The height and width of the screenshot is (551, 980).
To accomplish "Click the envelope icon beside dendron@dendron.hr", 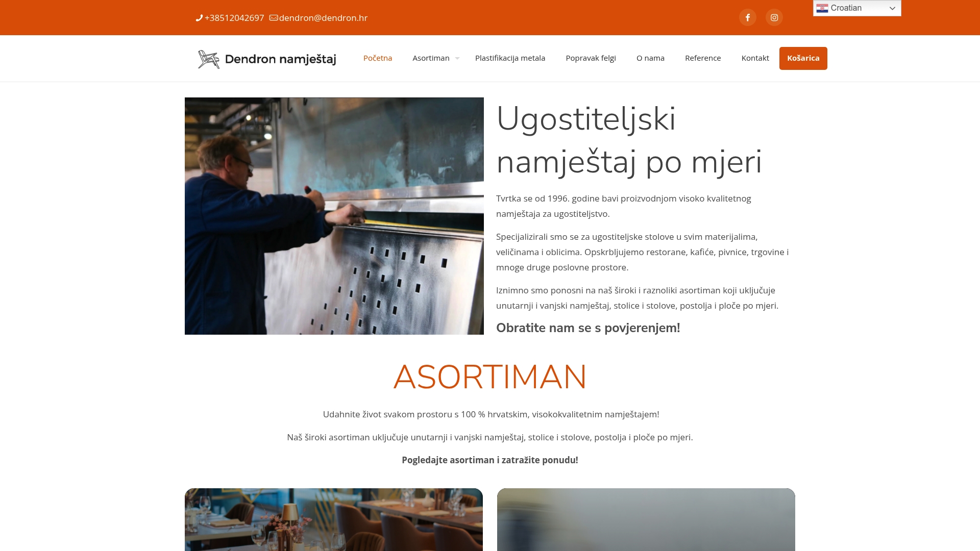I will click(x=274, y=18).
